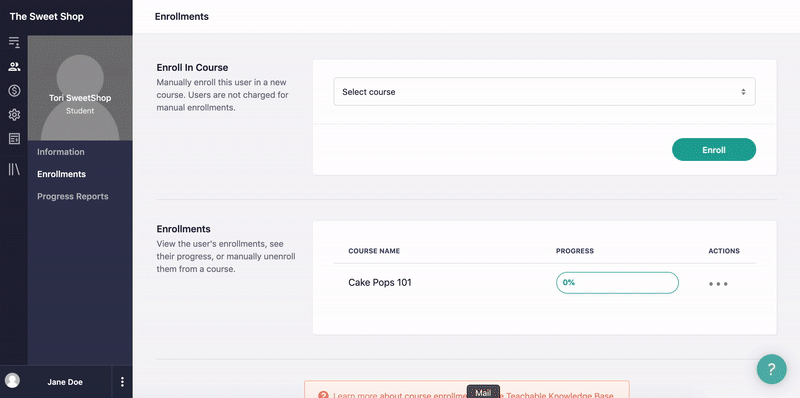Click the Cake Pops 101 course name
Viewport: 800px width, 398px height.
(x=380, y=283)
